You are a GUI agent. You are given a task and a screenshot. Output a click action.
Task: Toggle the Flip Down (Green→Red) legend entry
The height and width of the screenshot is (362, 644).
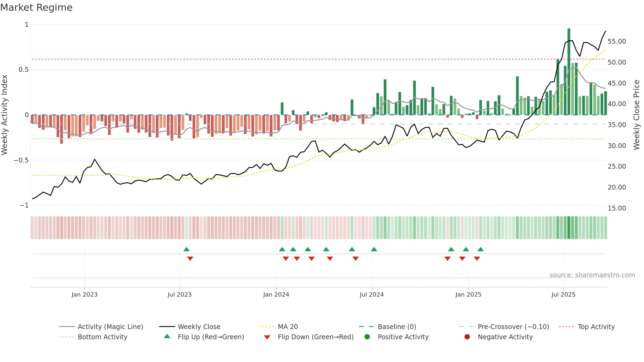[x=309, y=337]
